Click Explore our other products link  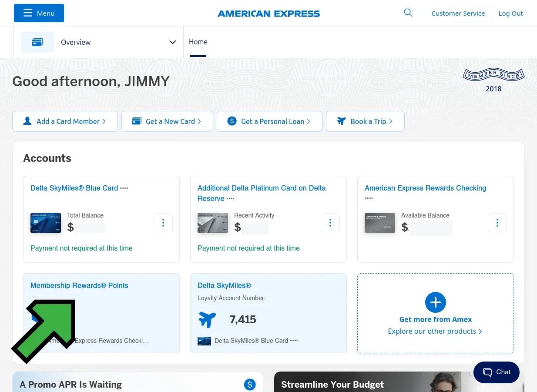[435, 331]
